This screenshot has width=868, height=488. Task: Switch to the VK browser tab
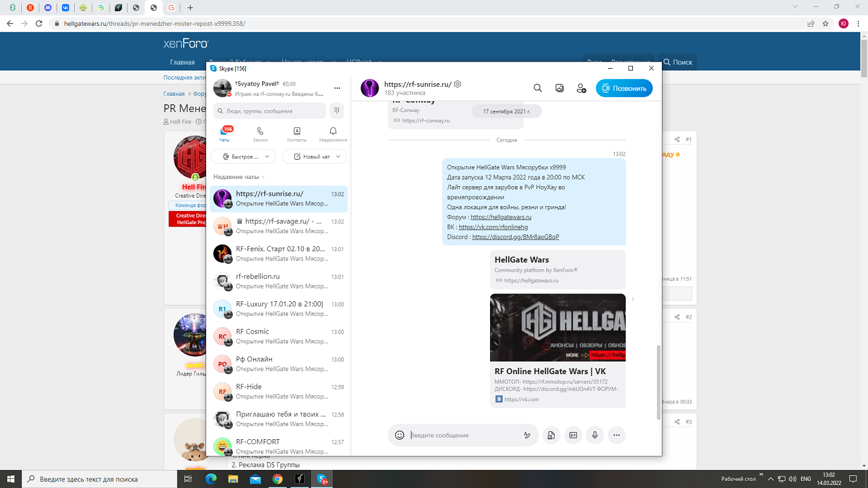click(x=66, y=8)
